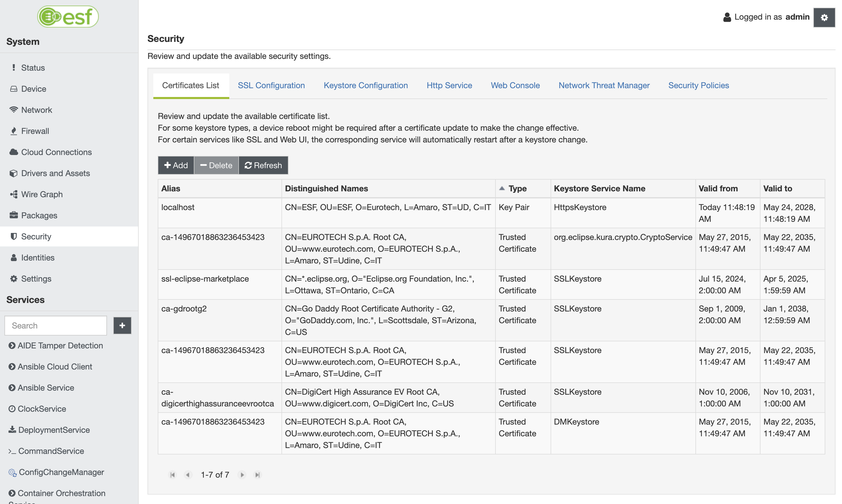Image resolution: width=842 pixels, height=504 pixels.
Task: Go to next certificates page
Action: [x=242, y=475]
